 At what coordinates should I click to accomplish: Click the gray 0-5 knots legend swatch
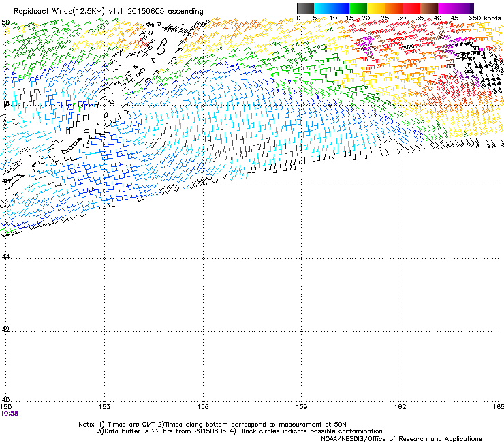point(305,8)
